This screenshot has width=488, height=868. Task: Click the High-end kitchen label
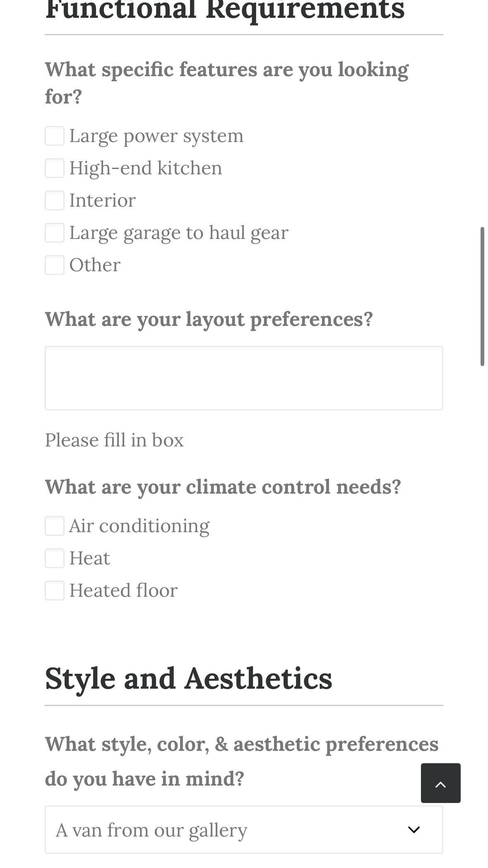click(x=145, y=168)
